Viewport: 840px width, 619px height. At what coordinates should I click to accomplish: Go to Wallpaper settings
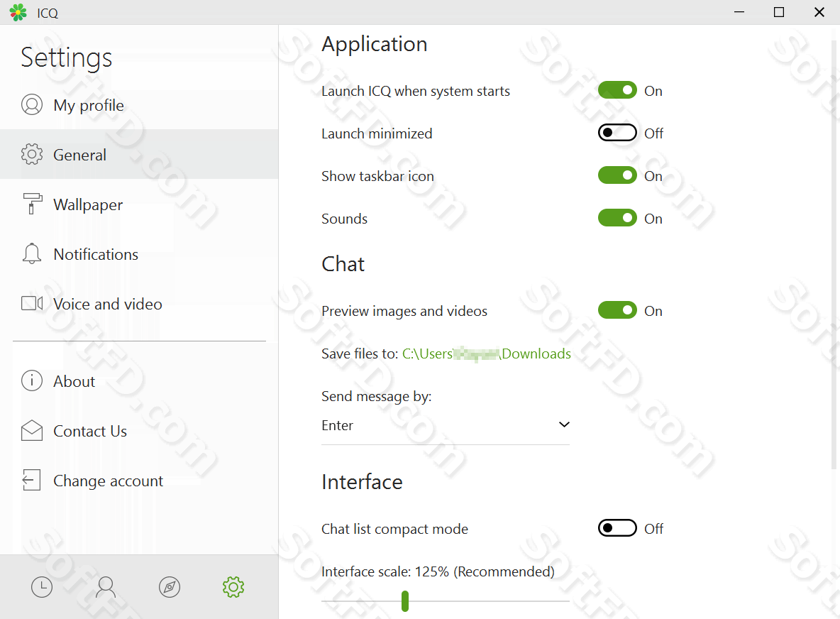click(x=139, y=204)
